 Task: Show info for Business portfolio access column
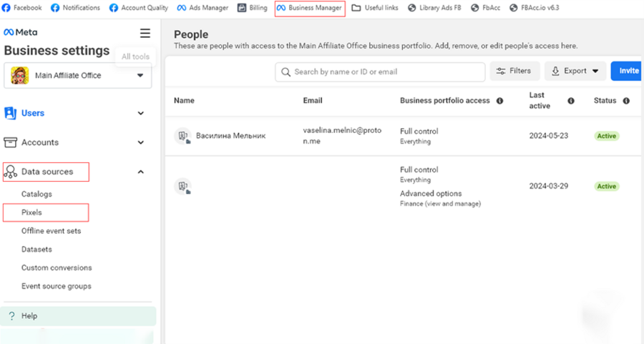pos(500,101)
